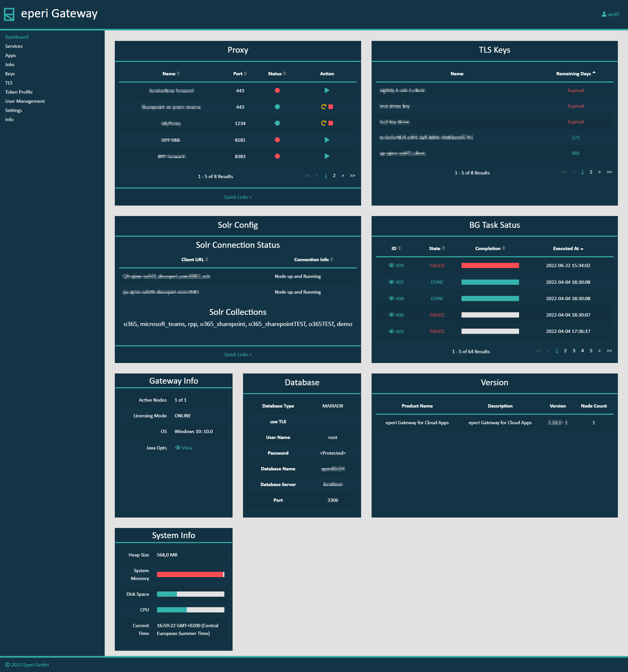Open the secRT user profile
The image size is (628, 672).
click(x=610, y=14)
